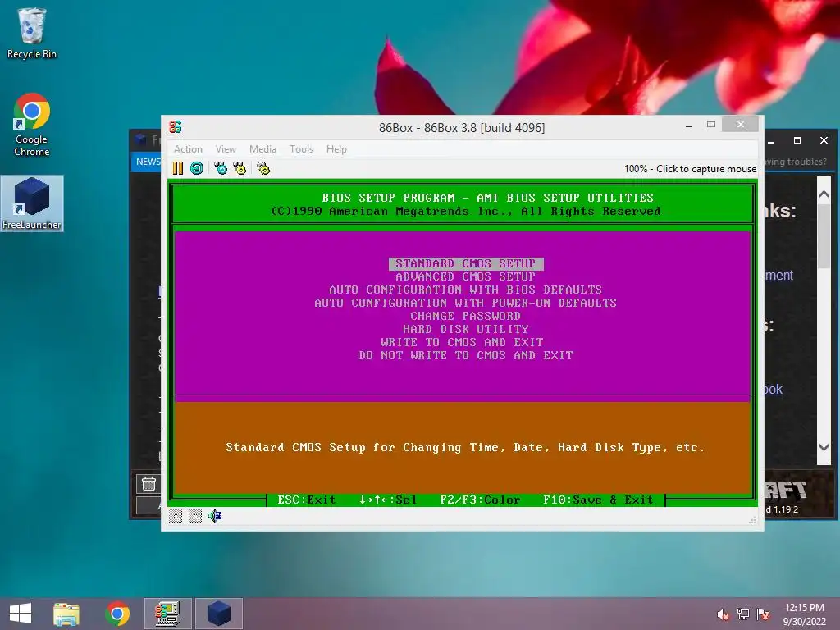The height and width of the screenshot is (630, 840).
Task: Open the Tools menu
Action: point(301,149)
